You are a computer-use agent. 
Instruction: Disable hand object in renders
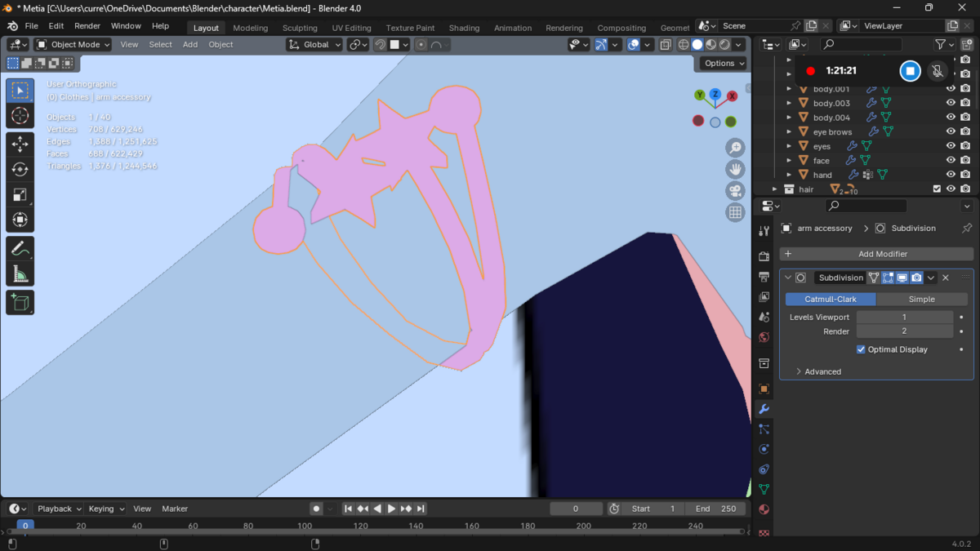tap(965, 175)
